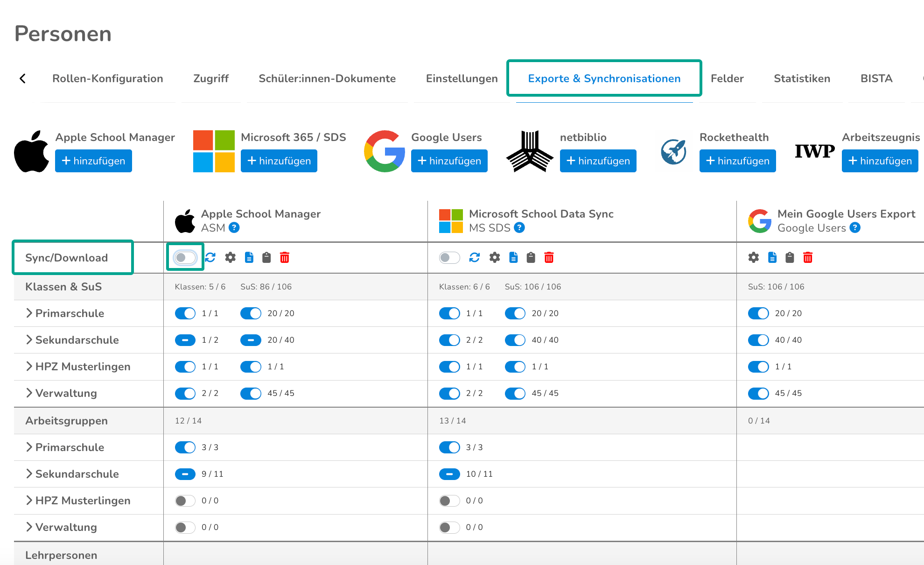Enable Apple School Manager sync toggle
The width and height of the screenshot is (924, 565).
pyautogui.click(x=185, y=257)
